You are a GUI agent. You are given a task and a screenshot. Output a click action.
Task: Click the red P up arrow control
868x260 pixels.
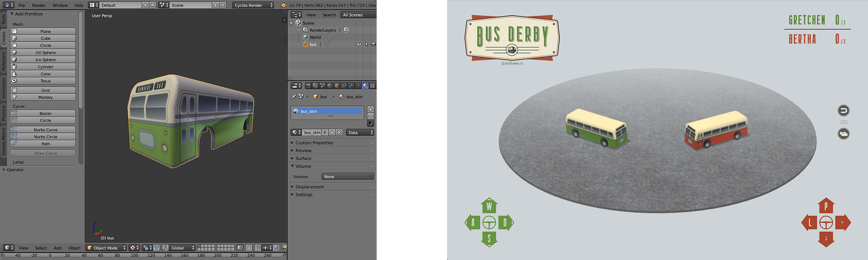tap(826, 206)
